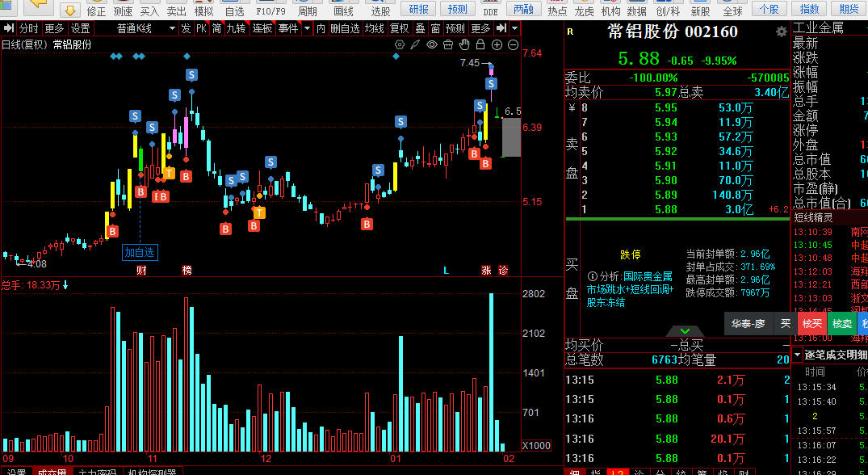Open 新股 IPO toolbar item
Screen dimensions: 868x475
click(700, 9)
